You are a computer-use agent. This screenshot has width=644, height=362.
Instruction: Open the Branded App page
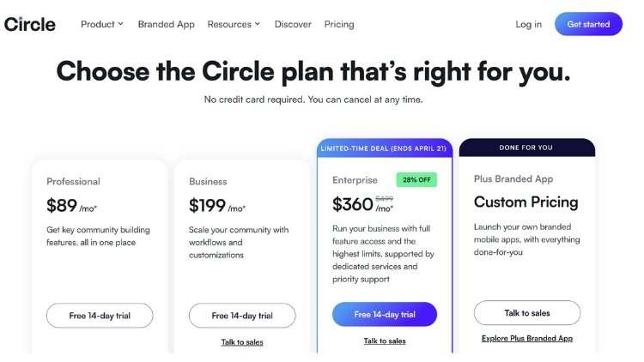tap(166, 24)
